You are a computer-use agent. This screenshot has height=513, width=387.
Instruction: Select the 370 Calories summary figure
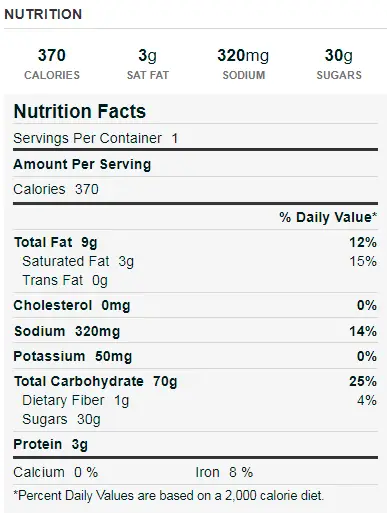(52, 64)
